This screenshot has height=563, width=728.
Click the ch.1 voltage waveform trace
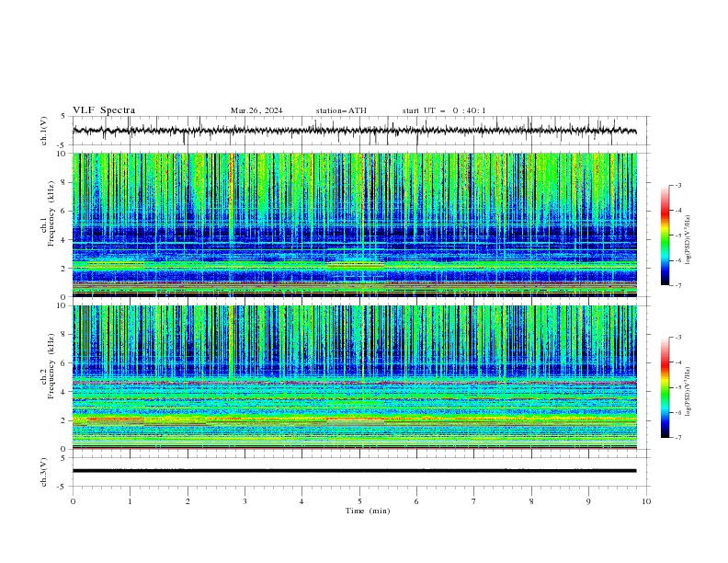[x=354, y=131]
